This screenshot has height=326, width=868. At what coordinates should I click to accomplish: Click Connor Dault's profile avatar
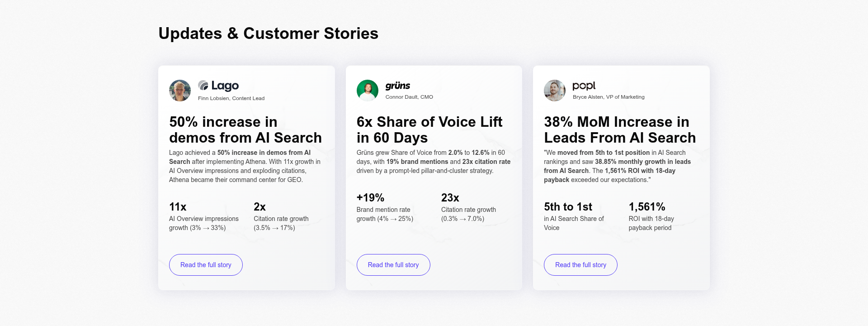click(367, 91)
